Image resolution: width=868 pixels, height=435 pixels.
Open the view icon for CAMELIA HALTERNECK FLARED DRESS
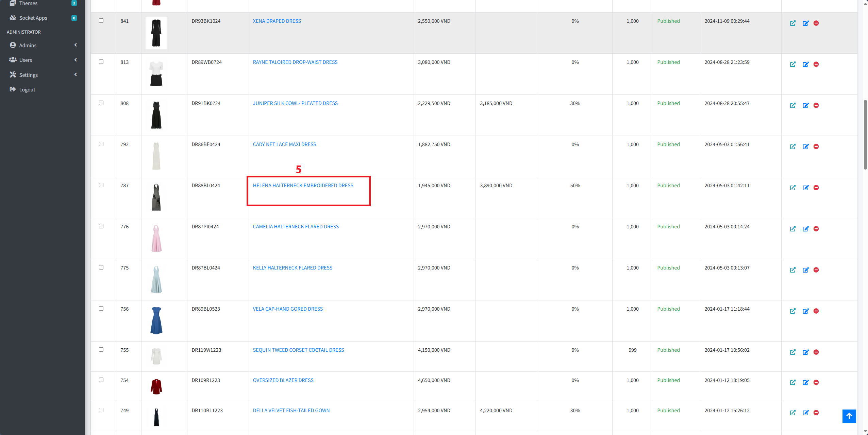pyautogui.click(x=792, y=229)
